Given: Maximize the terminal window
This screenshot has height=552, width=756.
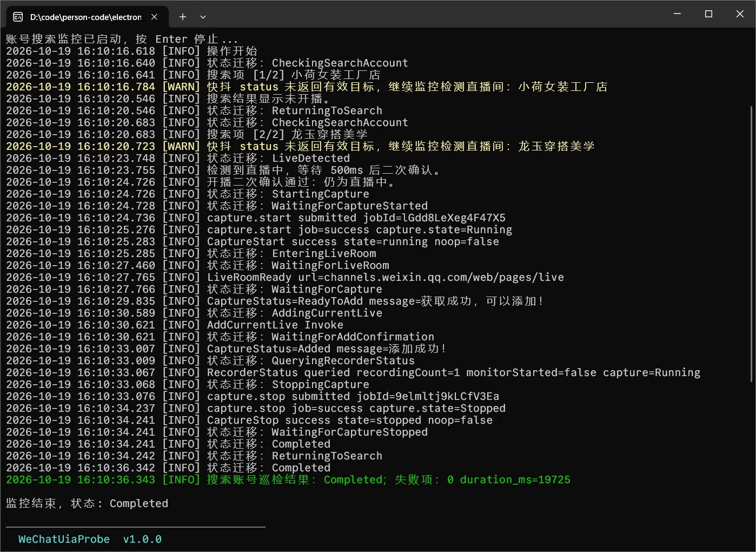Looking at the screenshot, I should (708, 14).
